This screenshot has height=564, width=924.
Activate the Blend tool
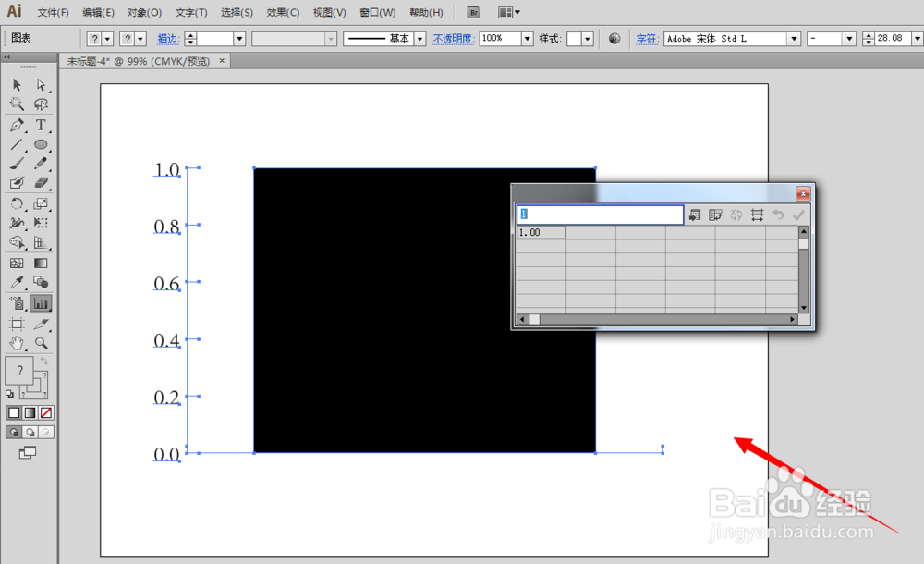coord(41,283)
